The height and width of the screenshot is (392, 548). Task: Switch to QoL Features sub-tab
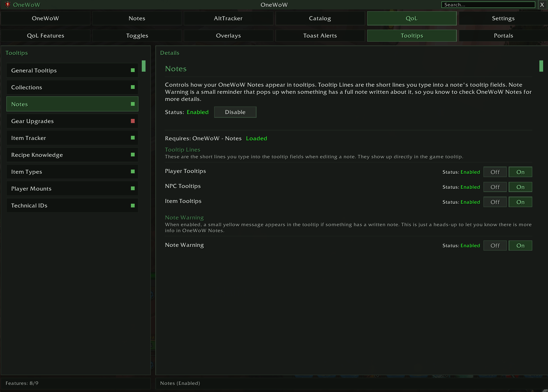[45, 35]
